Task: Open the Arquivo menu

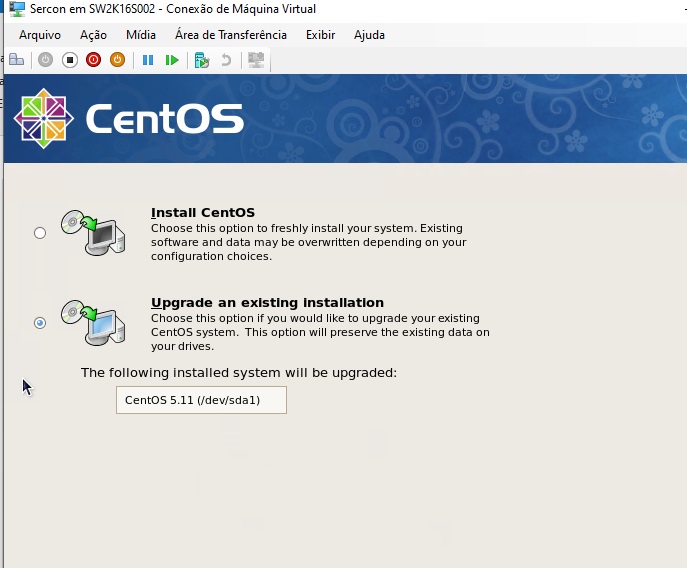Action: pyautogui.click(x=40, y=35)
